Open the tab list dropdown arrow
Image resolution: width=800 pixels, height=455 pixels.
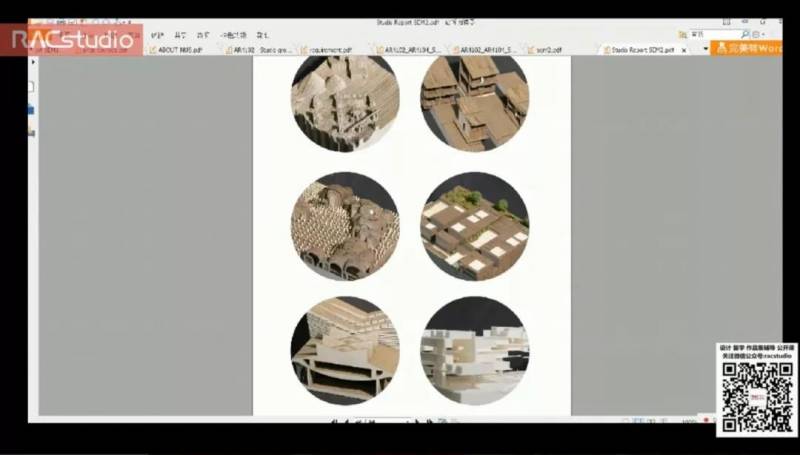coord(705,48)
